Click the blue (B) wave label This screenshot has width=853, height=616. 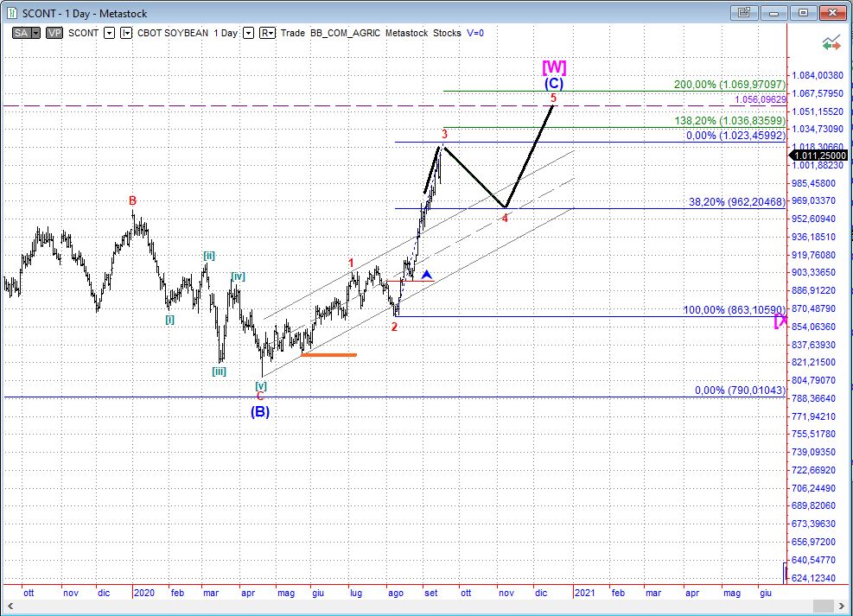pos(260,412)
